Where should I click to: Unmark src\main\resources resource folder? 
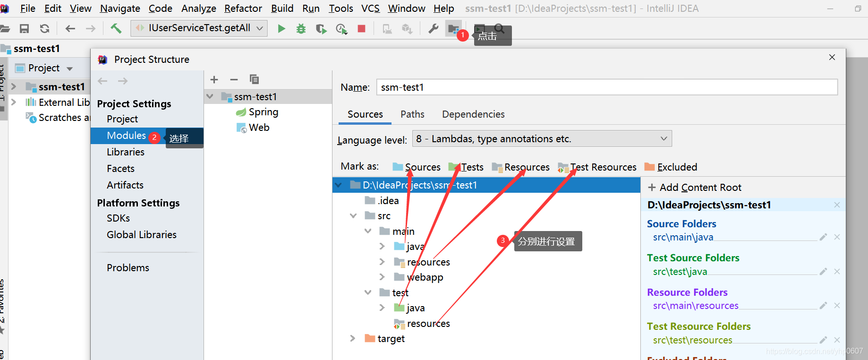point(837,306)
